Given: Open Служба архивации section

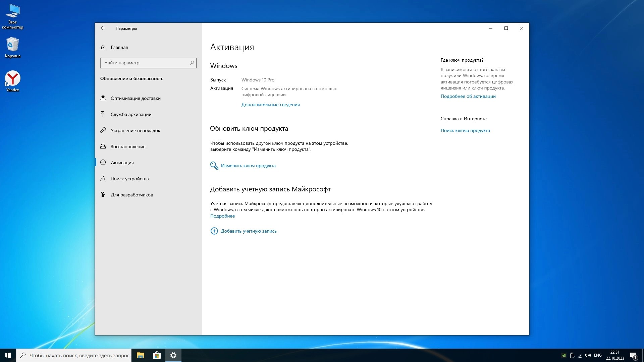Looking at the screenshot, I should pos(131,114).
